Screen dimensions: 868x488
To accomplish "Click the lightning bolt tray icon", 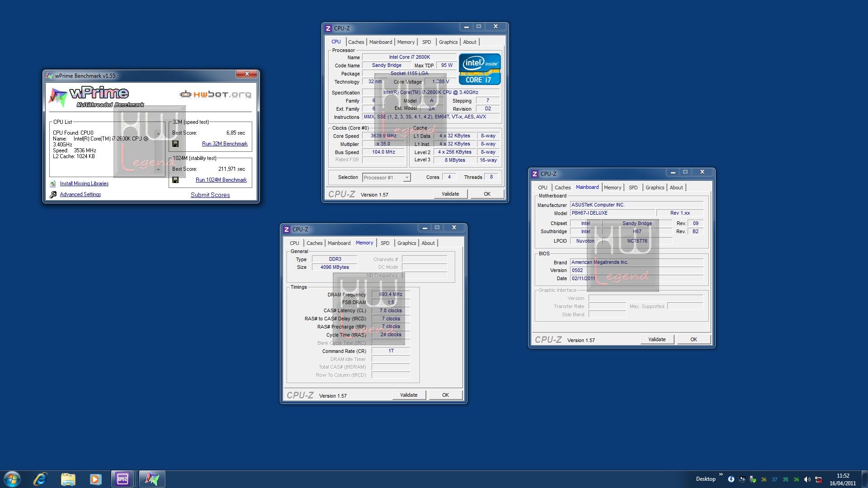I will [731, 479].
